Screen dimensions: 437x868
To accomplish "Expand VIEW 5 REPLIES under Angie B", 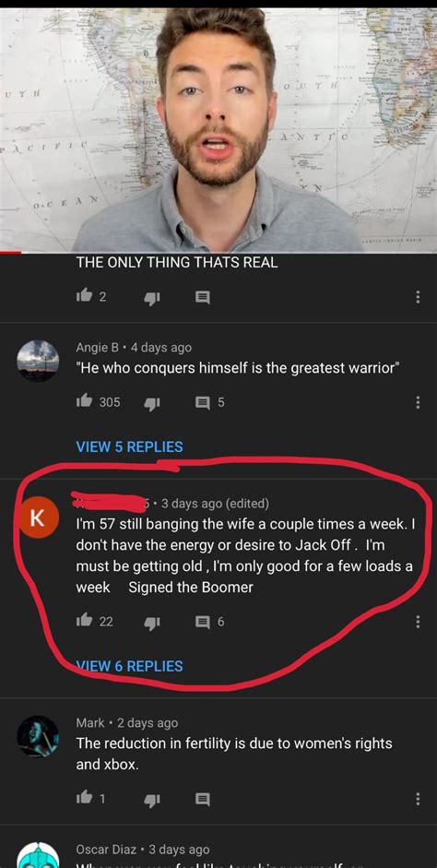I will (x=129, y=446).
